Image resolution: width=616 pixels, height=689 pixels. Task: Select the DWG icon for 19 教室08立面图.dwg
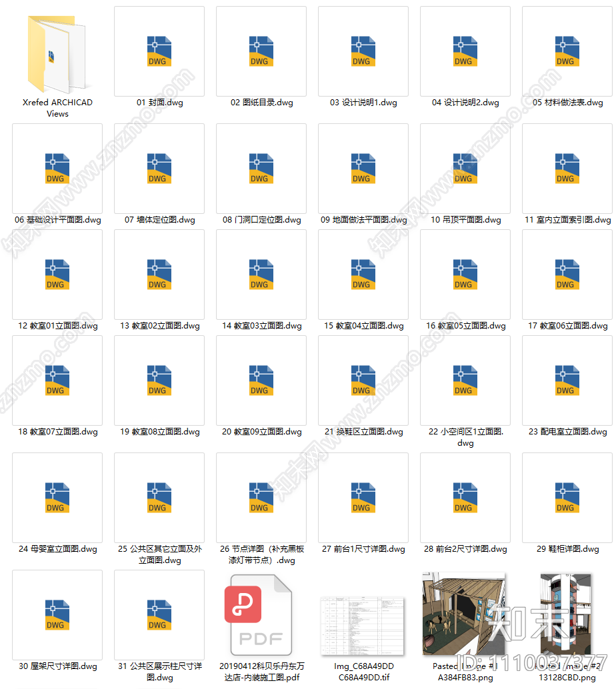pyautogui.click(x=159, y=380)
